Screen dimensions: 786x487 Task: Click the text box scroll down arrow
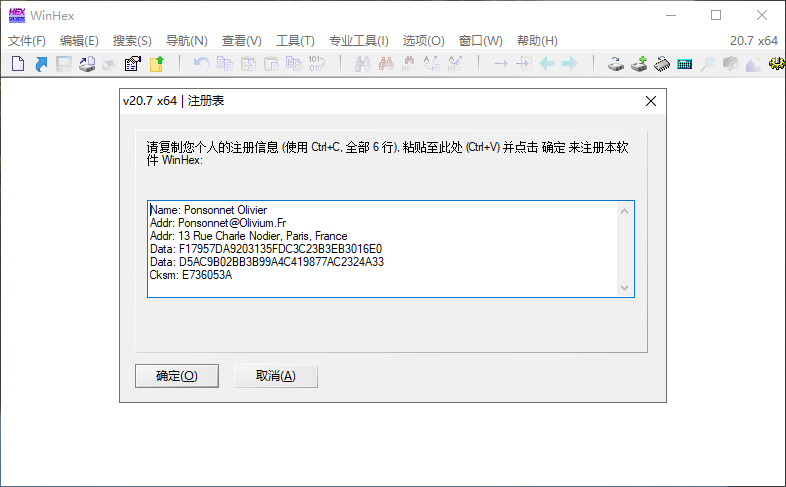[x=625, y=288]
